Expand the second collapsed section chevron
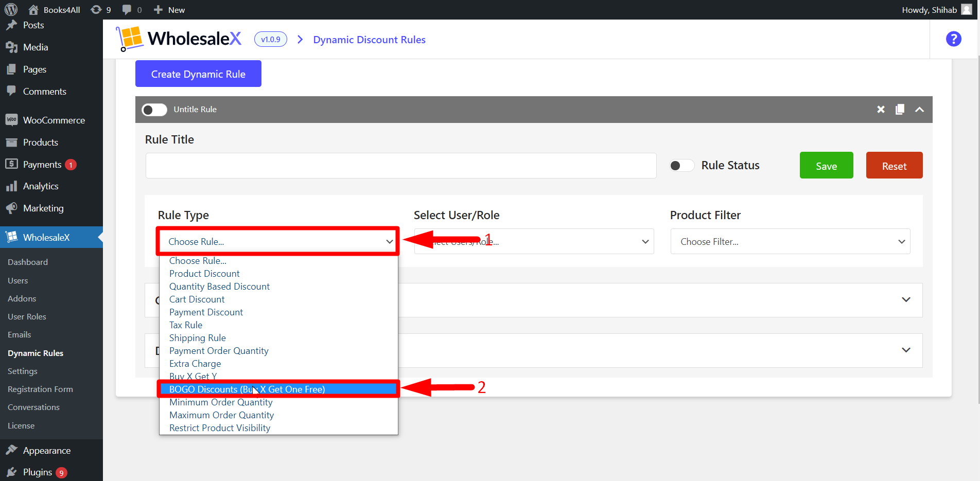The height and width of the screenshot is (481, 980). click(x=906, y=350)
